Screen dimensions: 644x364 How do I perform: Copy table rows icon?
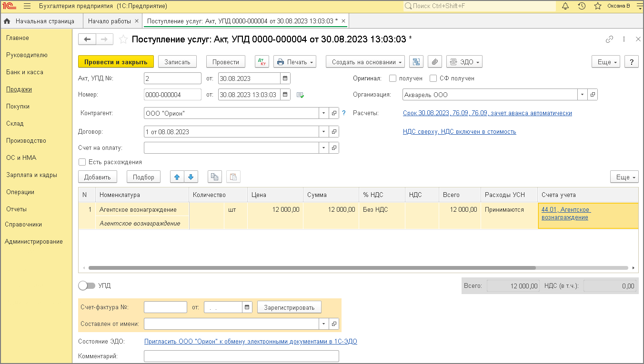[x=215, y=177]
